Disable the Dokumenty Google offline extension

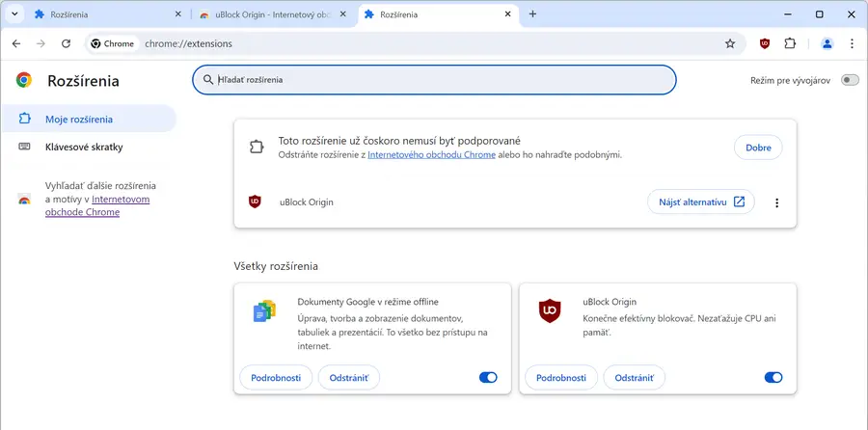coord(488,378)
